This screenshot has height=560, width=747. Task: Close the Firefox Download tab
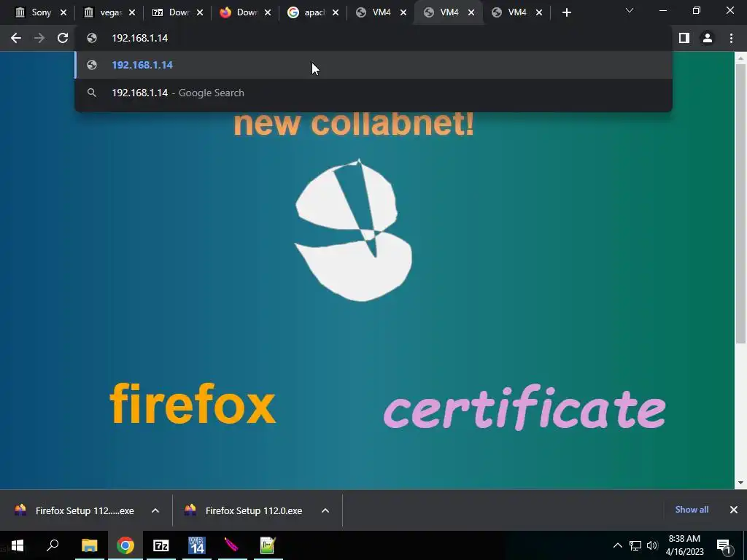pyautogui.click(x=268, y=13)
